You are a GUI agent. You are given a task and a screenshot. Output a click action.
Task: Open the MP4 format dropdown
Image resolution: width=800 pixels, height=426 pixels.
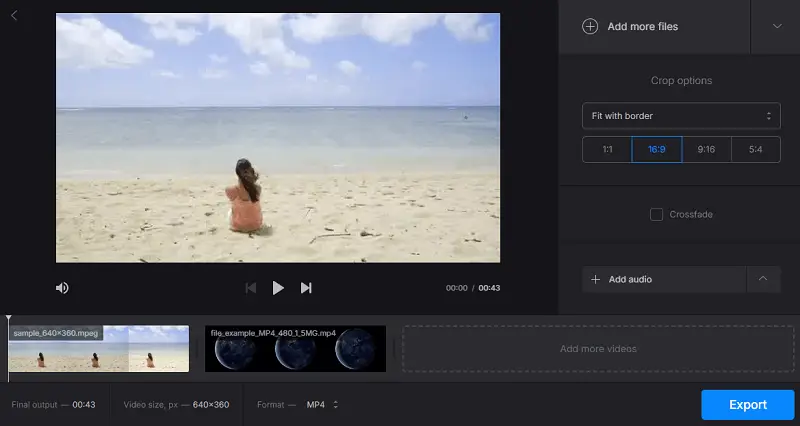[x=322, y=405]
